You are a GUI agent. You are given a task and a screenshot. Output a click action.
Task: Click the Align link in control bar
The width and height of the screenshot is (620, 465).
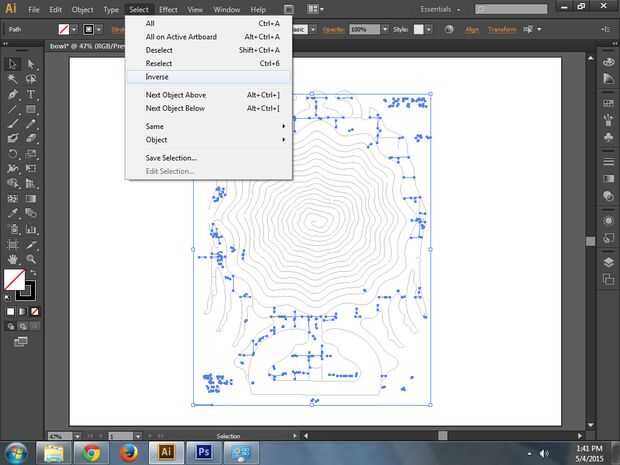click(x=471, y=29)
